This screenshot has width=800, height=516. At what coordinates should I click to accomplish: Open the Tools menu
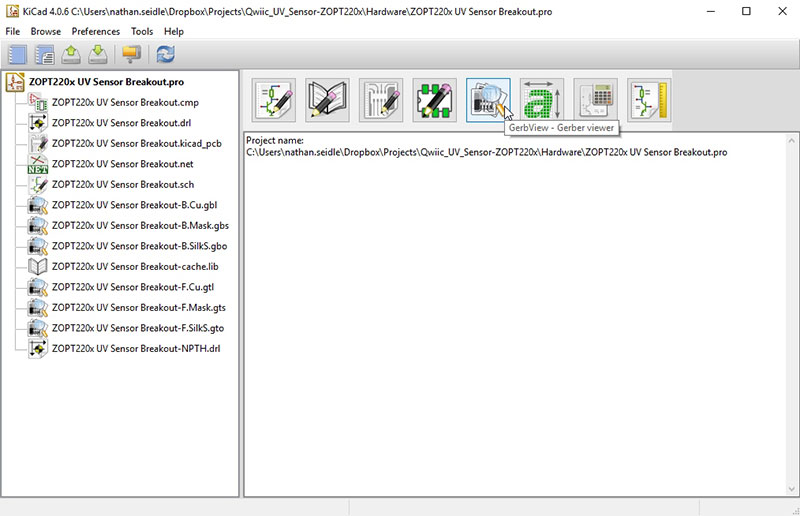pyautogui.click(x=142, y=31)
